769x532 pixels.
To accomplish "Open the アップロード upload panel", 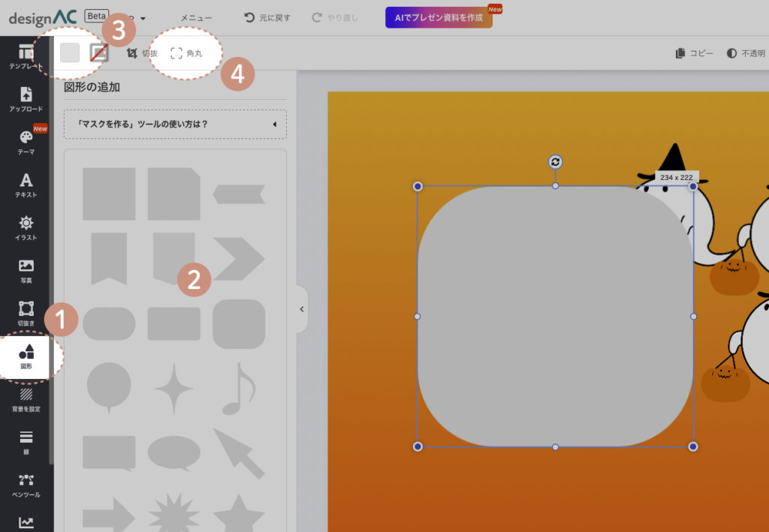I will click(26, 99).
